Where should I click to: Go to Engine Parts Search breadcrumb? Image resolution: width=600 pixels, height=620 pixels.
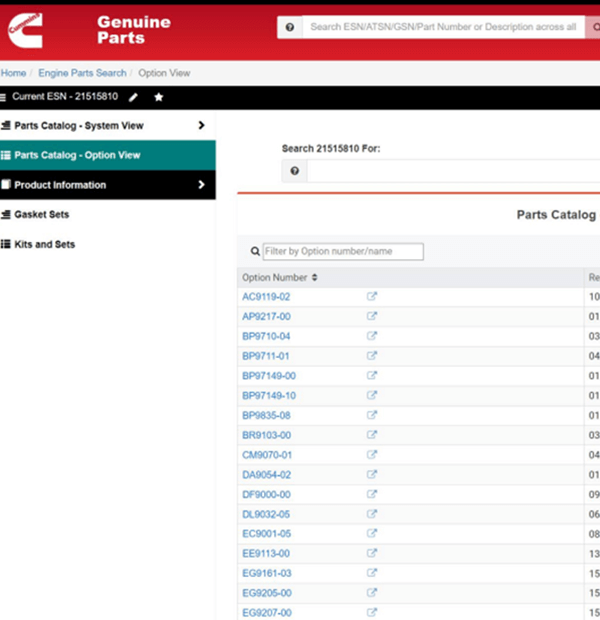82,73
